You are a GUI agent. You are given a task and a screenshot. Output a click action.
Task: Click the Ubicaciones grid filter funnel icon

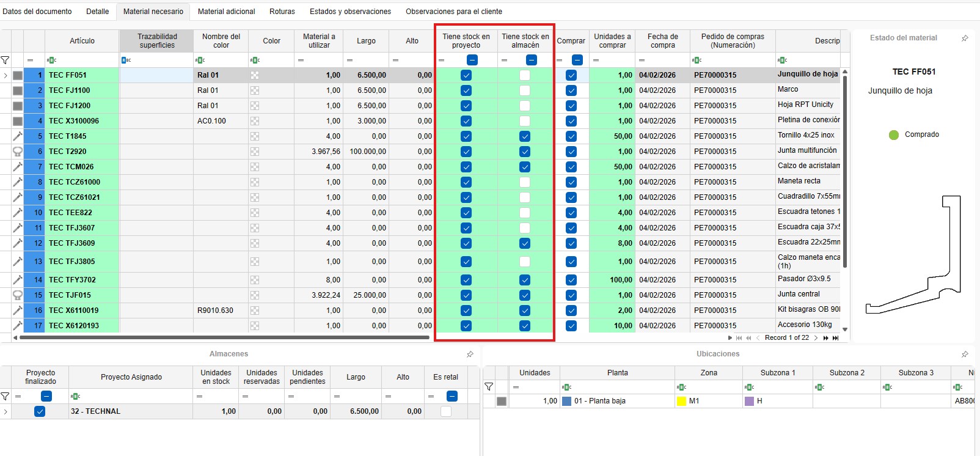click(x=489, y=386)
